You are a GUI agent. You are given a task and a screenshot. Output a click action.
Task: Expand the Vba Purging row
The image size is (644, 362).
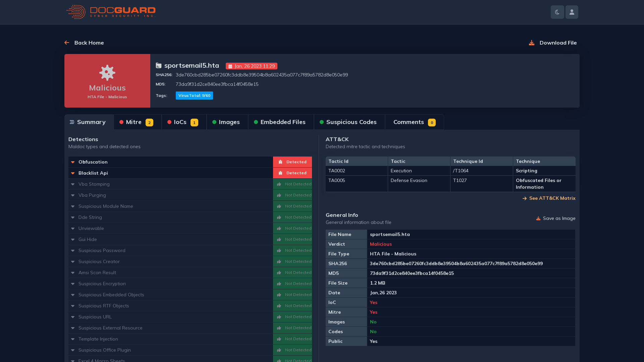(170, 195)
